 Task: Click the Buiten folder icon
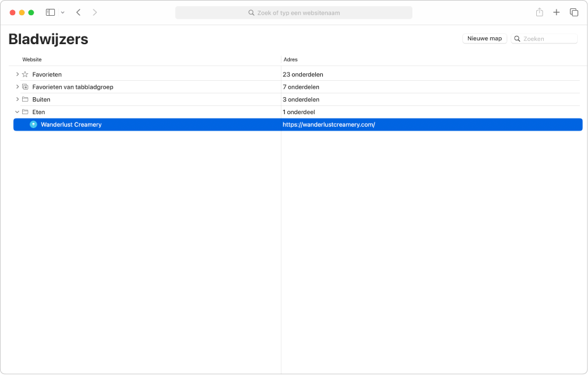point(25,99)
